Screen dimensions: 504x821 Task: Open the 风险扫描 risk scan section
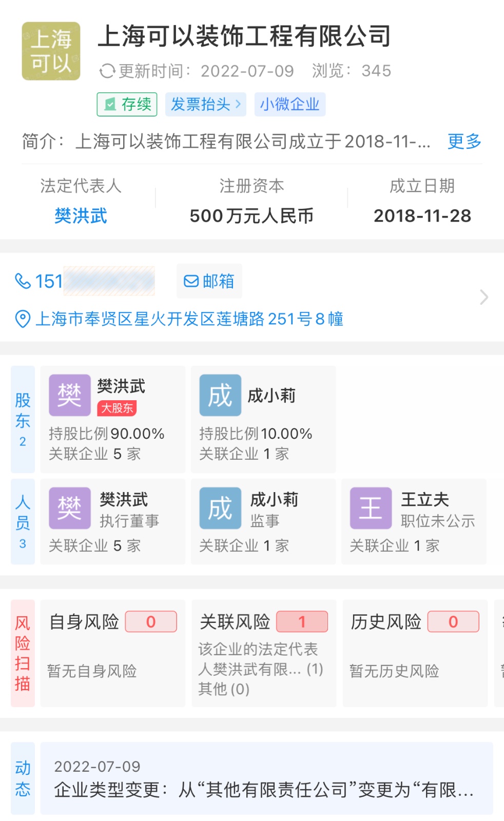23,653
